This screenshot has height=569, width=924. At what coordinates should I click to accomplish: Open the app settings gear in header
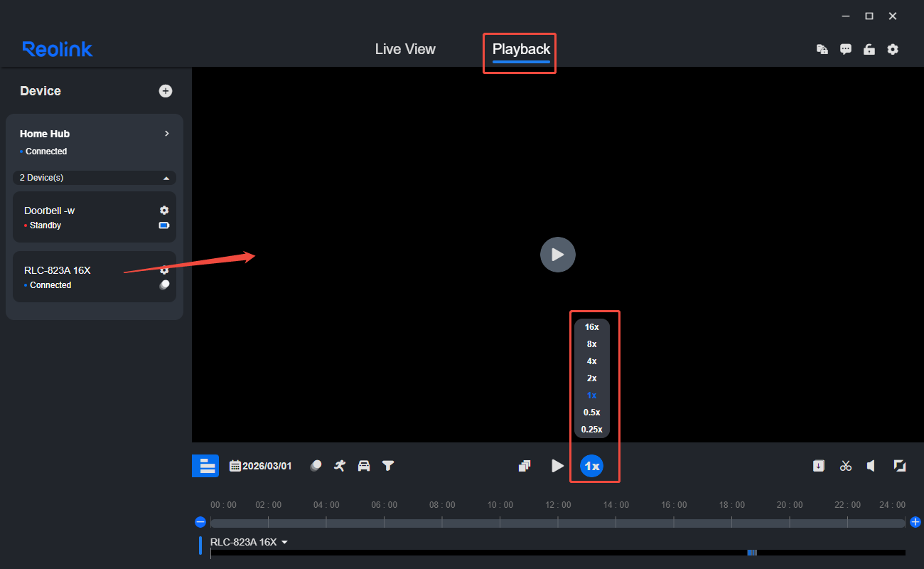(x=893, y=49)
